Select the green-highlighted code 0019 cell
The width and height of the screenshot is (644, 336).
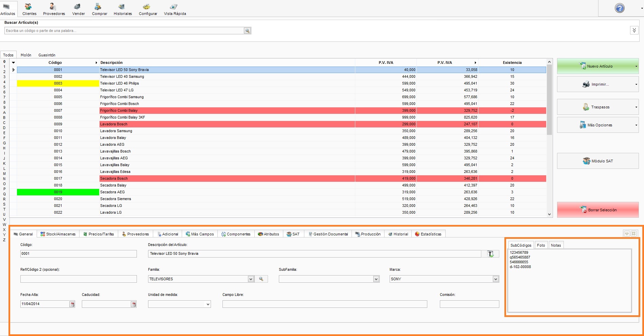(58, 192)
